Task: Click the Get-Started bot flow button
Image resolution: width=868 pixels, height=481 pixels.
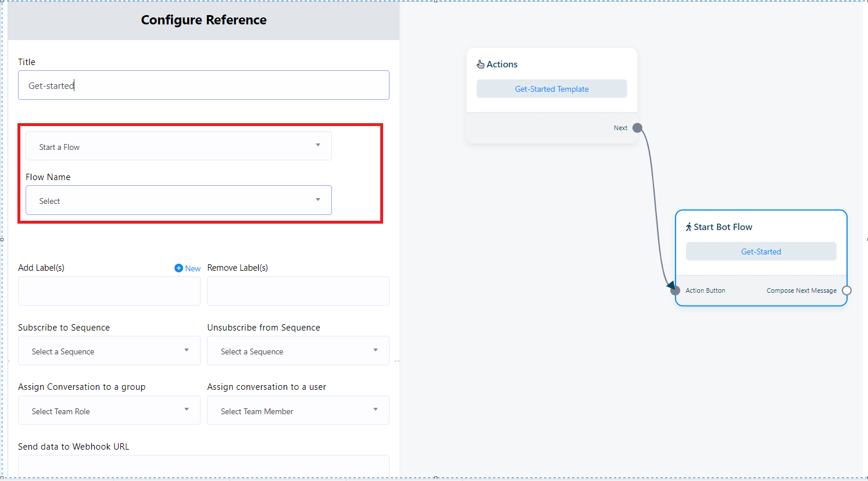Action: coord(760,252)
